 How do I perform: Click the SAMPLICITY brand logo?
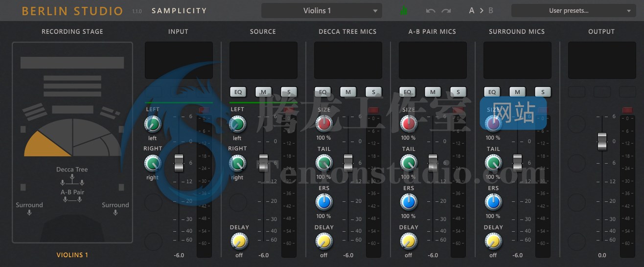(179, 11)
